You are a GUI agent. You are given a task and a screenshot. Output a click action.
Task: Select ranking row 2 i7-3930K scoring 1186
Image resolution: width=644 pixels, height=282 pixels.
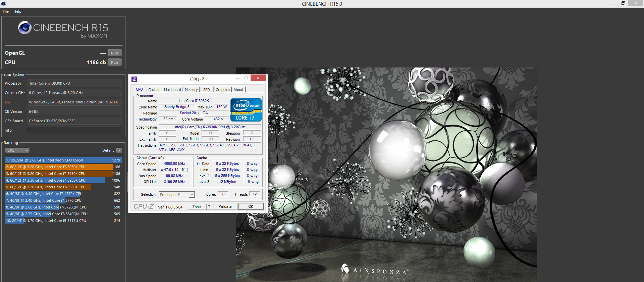63,167
